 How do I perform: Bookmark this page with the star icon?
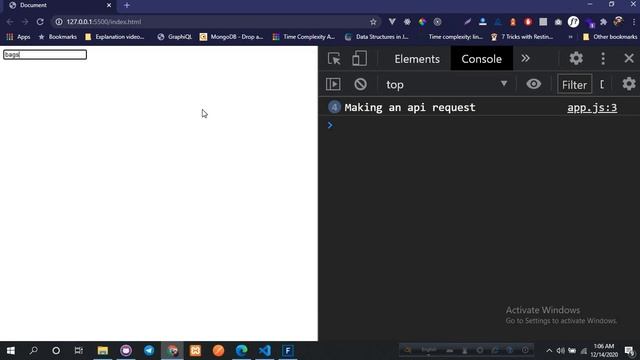pyautogui.click(x=373, y=22)
